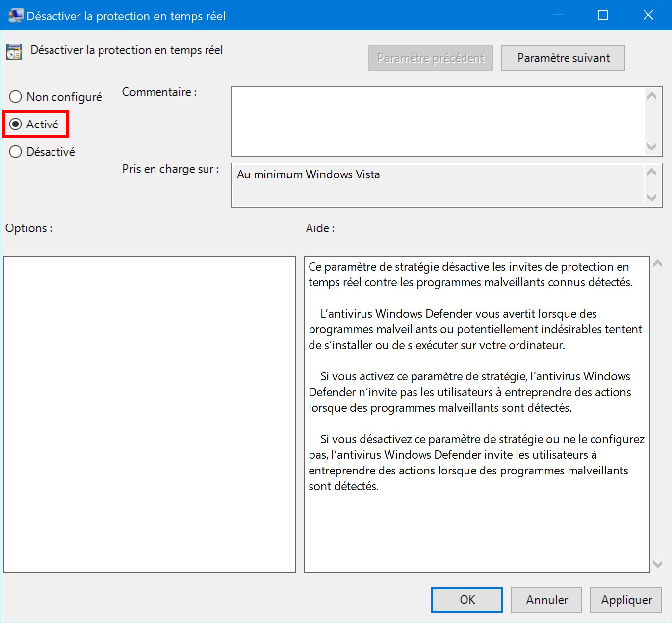Click the Commentaire box scroll-down arrow
Screen dimensions: 672x623
(652, 147)
